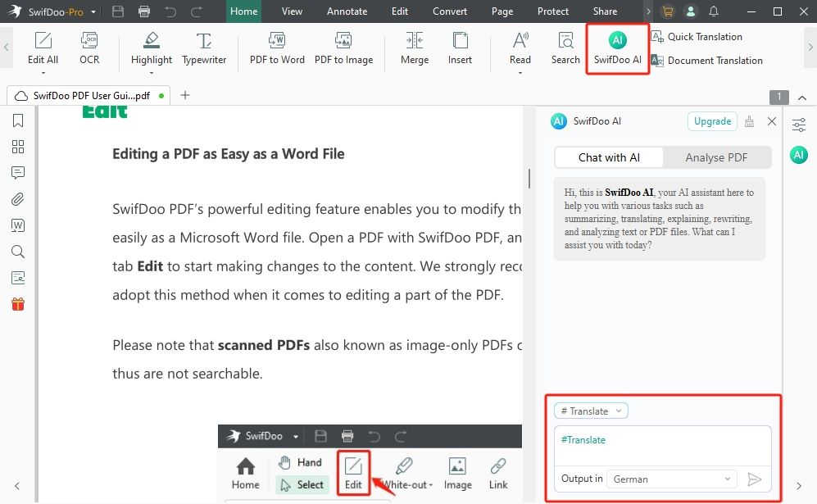Switch to the Edit ribbon tab
Image resolution: width=817 pixels, height=504 pixels.
click(400, 11)
